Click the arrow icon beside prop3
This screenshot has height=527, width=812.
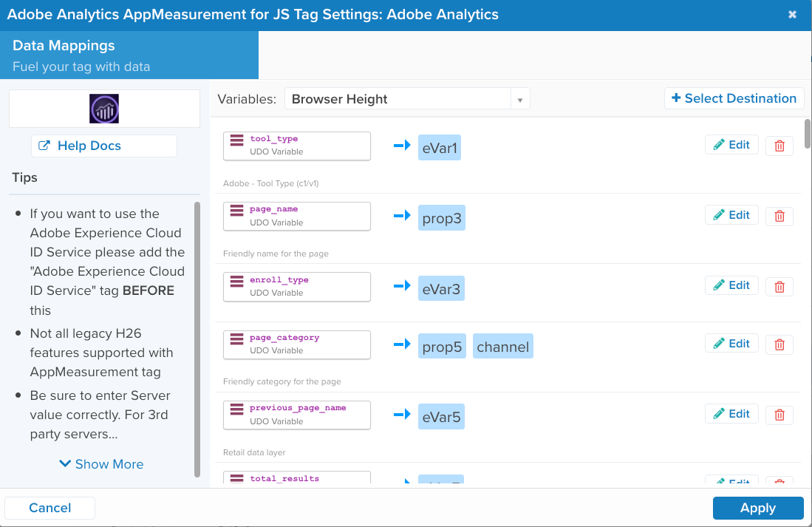(x=402, y=216)
